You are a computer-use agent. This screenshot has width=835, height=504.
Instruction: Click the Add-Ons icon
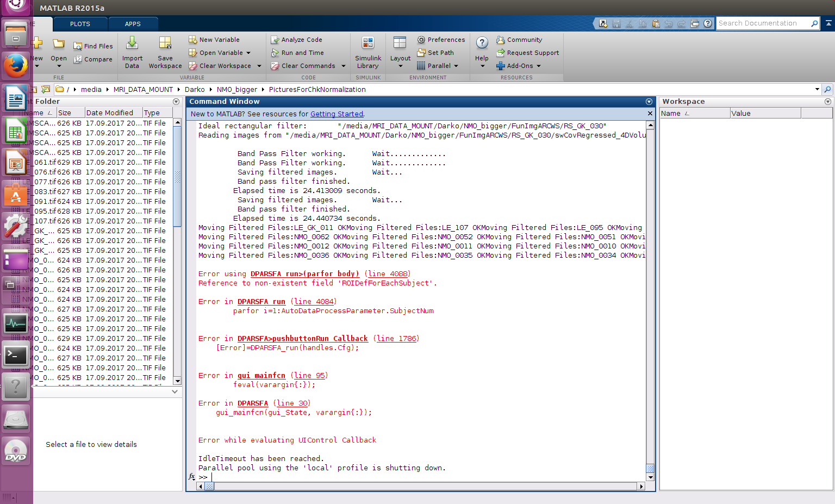(x=501, y=66)
